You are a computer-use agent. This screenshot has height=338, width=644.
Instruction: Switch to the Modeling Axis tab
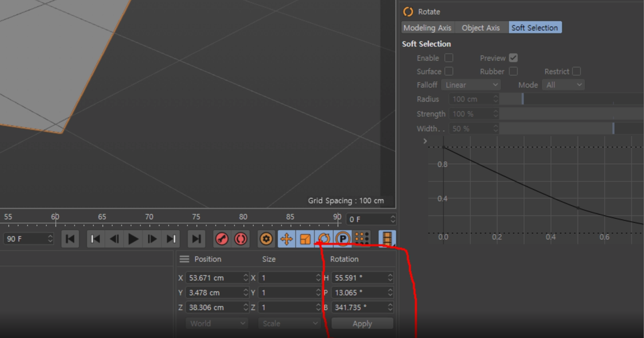coord(427,28)
